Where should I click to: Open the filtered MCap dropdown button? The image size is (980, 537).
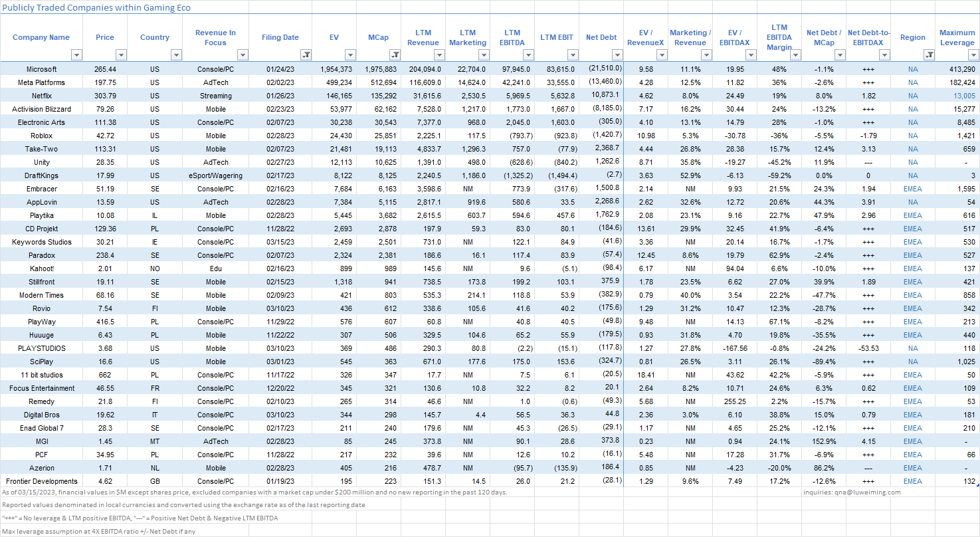pos(394,55)
